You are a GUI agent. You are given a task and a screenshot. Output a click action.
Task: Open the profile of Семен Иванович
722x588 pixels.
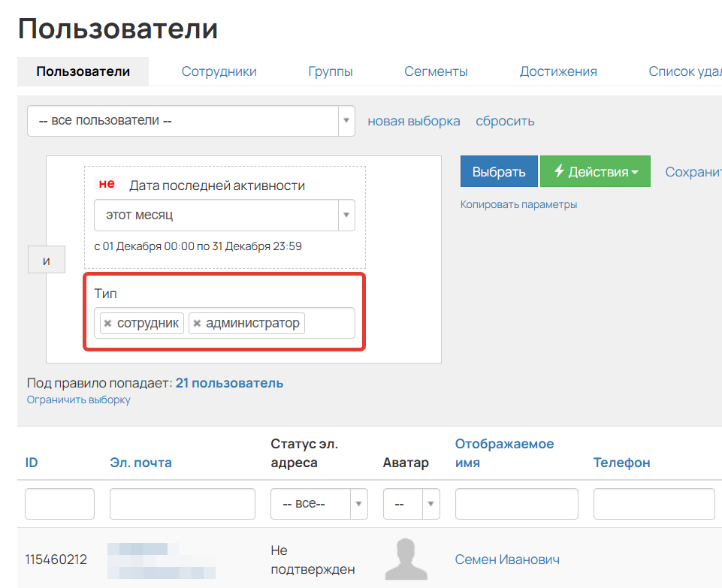pos(507,559)
